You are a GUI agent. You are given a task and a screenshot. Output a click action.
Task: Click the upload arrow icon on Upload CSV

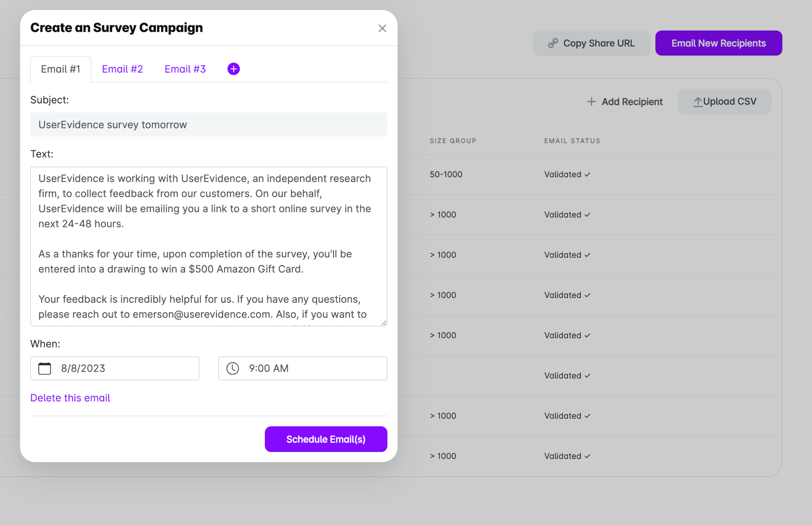(698, 102)
